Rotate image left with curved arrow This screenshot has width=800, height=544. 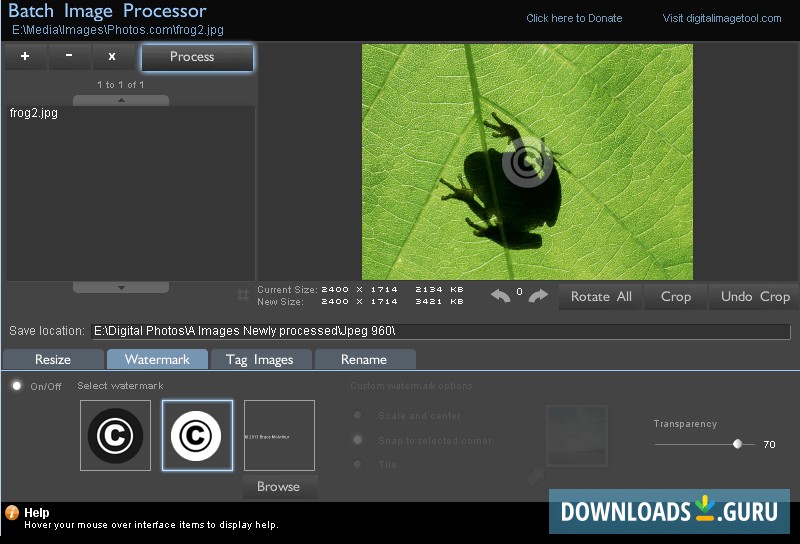tap(501, 295)
